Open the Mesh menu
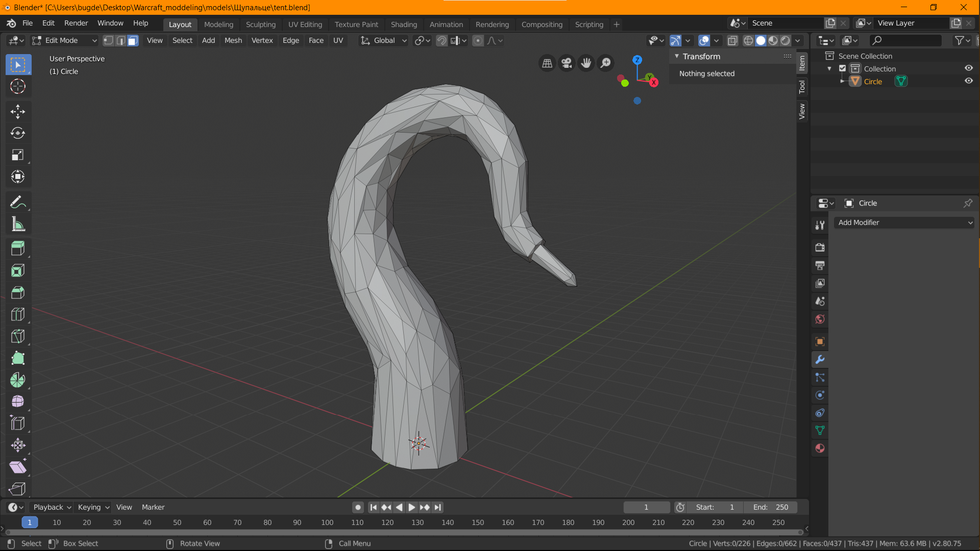The height and width of the screenshot is (551, 980). (233, 40)
